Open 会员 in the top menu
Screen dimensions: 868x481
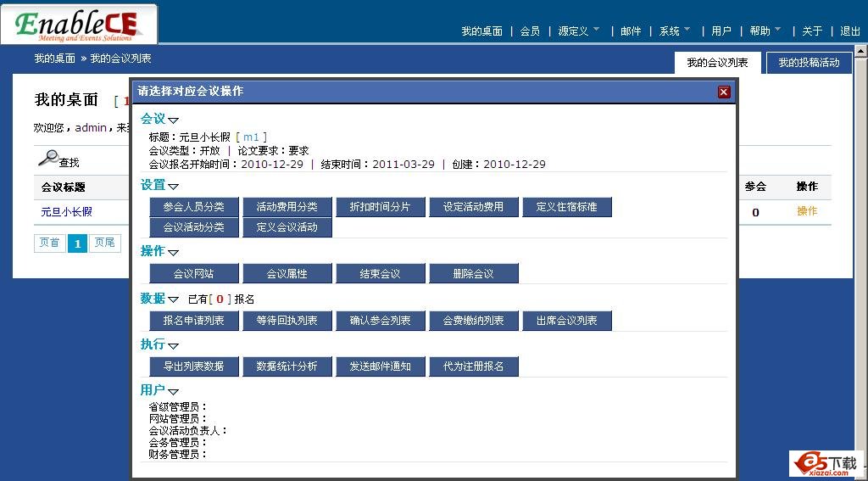(530, 31)
